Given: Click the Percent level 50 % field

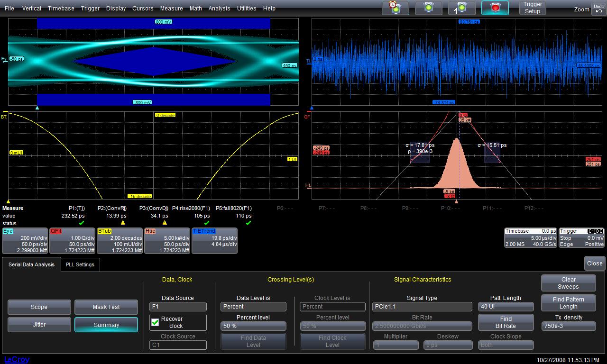Looking at the screenshot, I should [253, 326].
